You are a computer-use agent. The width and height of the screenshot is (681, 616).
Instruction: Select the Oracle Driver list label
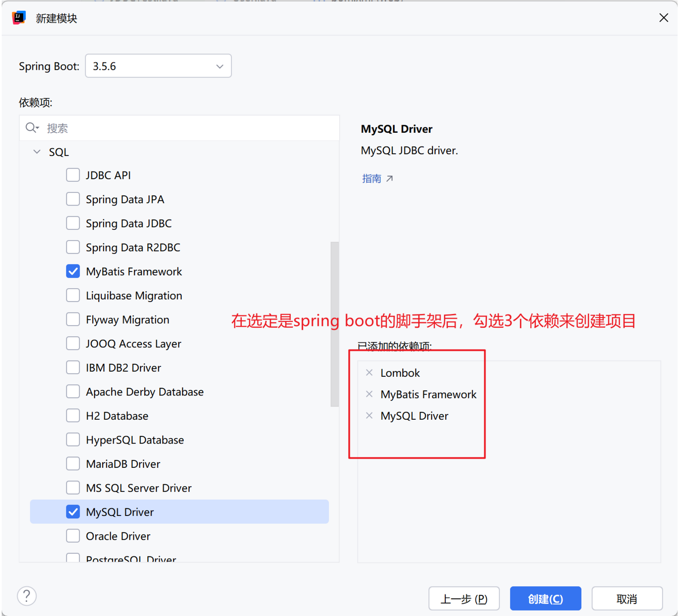click(118, 536)
